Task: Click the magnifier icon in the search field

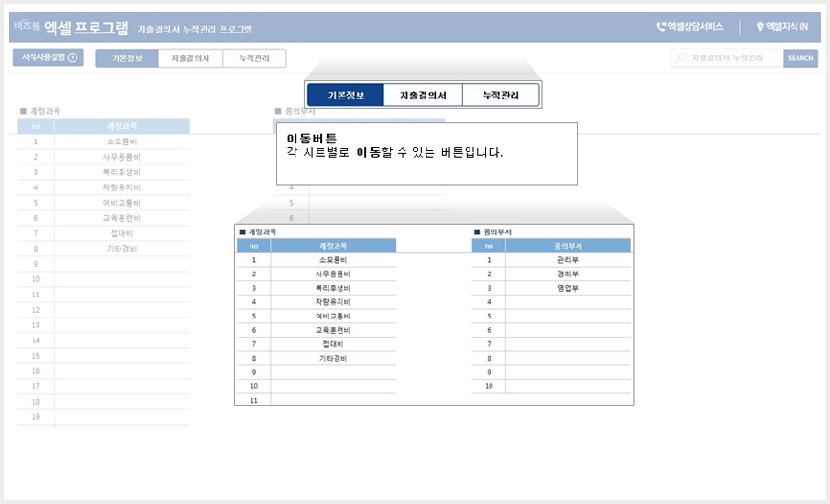Action: point(681,57)
